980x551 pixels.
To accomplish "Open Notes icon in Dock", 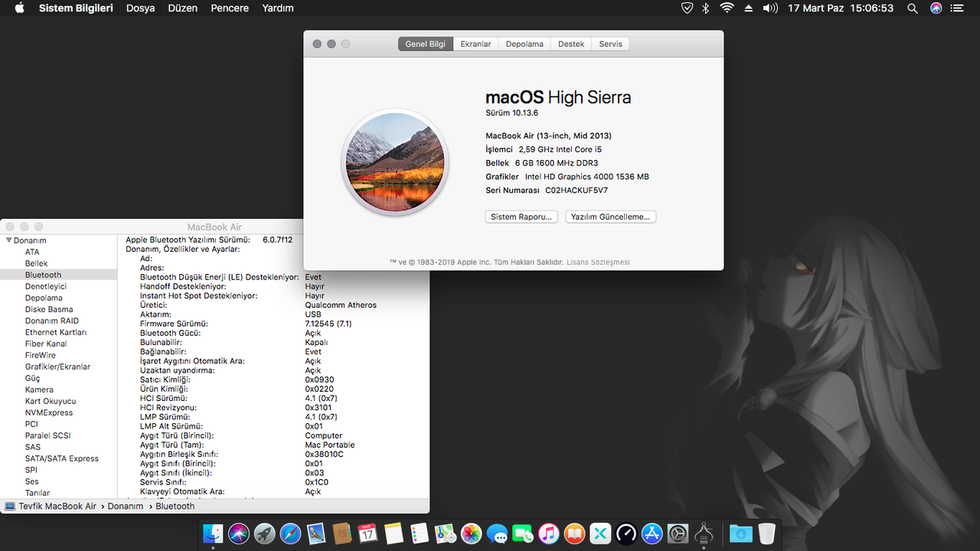I will (x=394, y=533).
